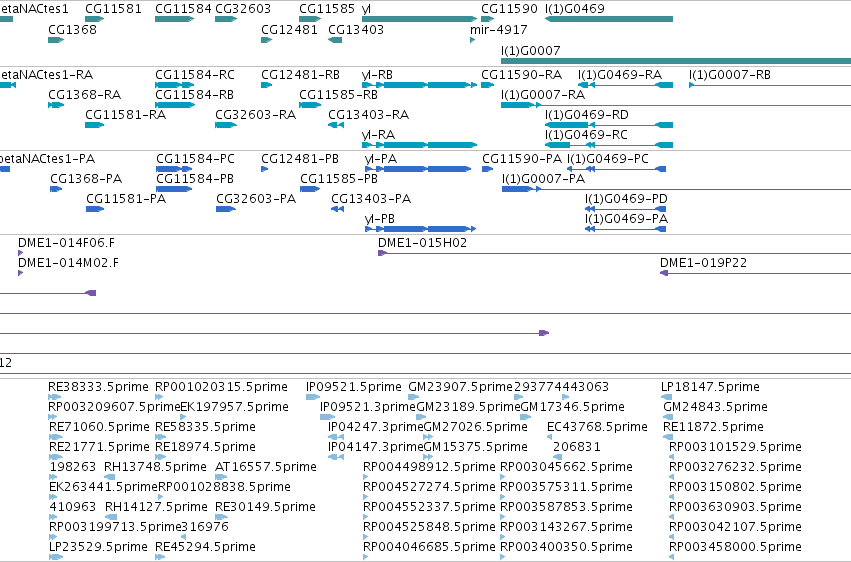Click transcript CG11585-RB
851x562 pixels.
[x=338, y=94]
